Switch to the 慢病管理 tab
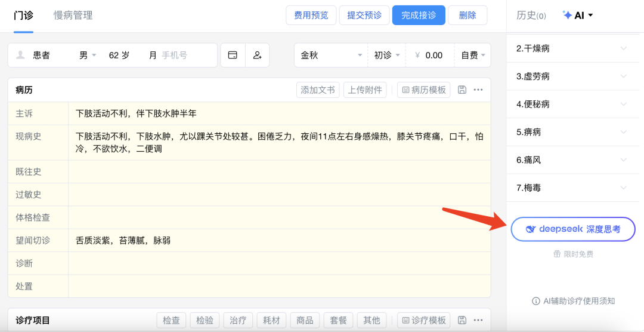Image resolution: width=644 pixels, height=332 pixels. pos(73,16)
